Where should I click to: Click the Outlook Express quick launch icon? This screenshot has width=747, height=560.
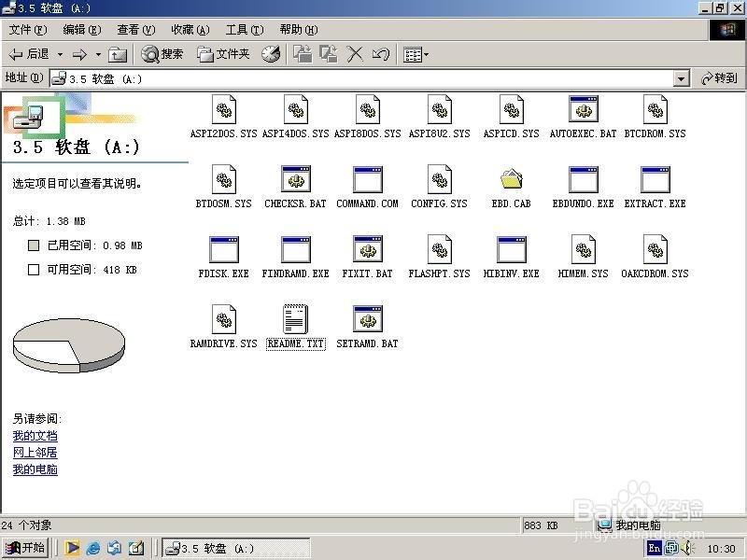[114, 548]
